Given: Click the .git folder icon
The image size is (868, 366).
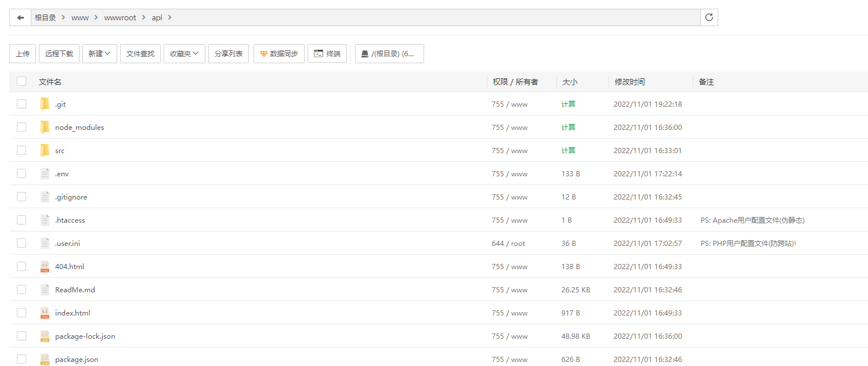Looking at the screenshot, I should (45, 104).
